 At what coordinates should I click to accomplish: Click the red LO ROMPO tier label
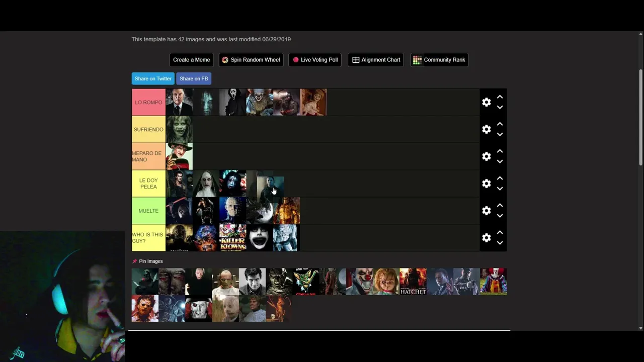point(148,102)
